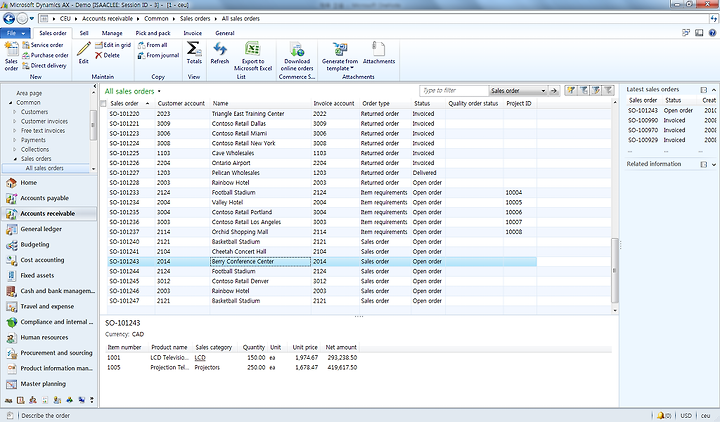
Task: Select item number 1005 line
Action: 231,368
